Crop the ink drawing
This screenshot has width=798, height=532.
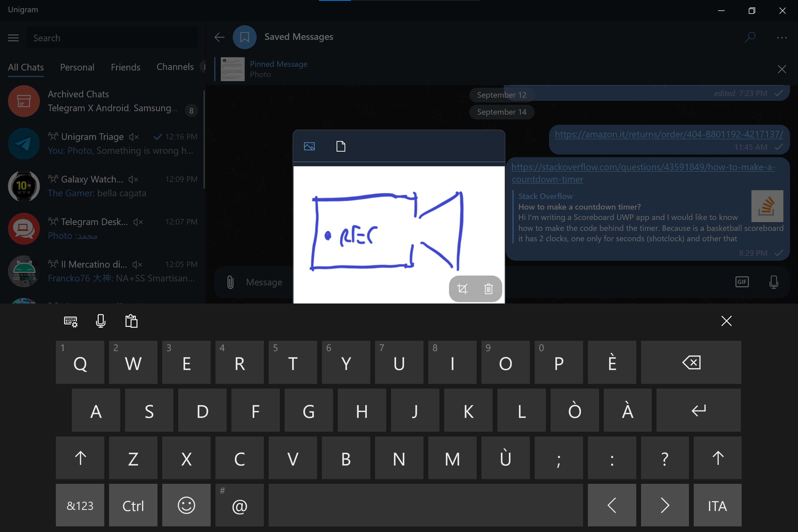(463, 289)
